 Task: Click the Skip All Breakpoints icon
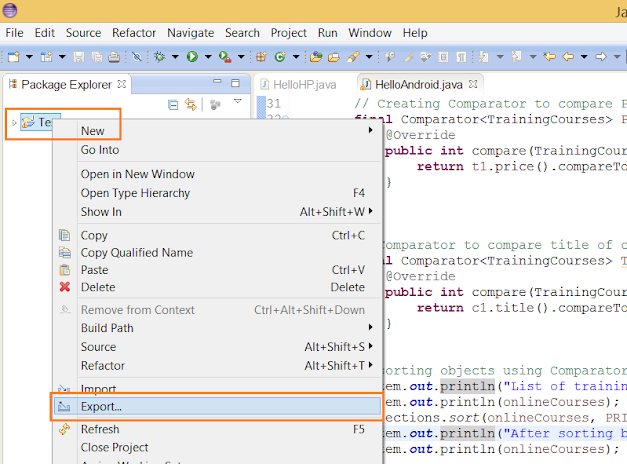point(137,57)
